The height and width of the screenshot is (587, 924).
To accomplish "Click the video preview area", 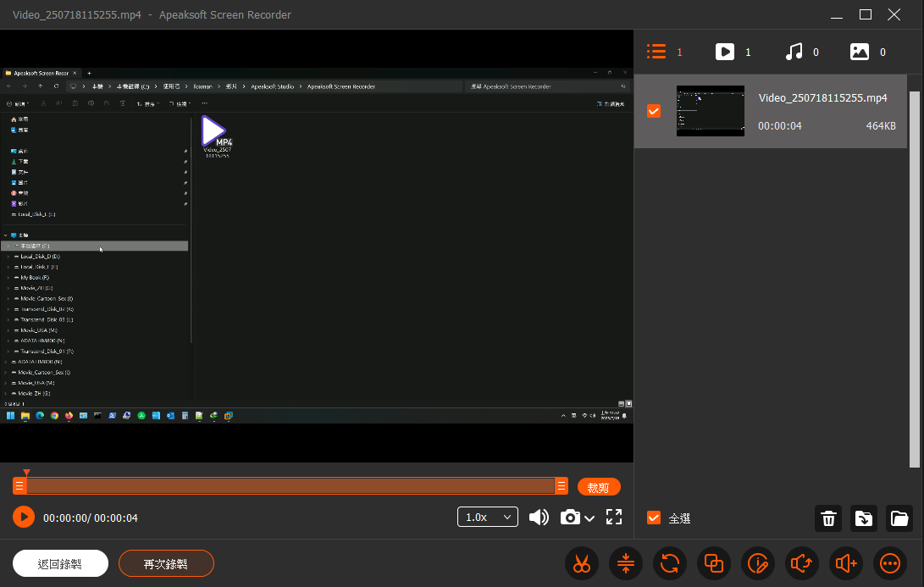I will tap(317, 246).
